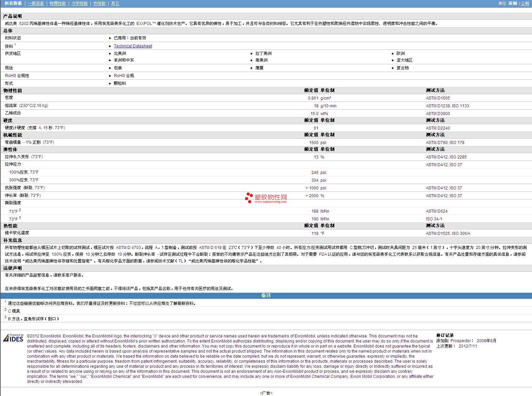
Task: Click 拉伸永久变形 property label
Action: point(17,157)
